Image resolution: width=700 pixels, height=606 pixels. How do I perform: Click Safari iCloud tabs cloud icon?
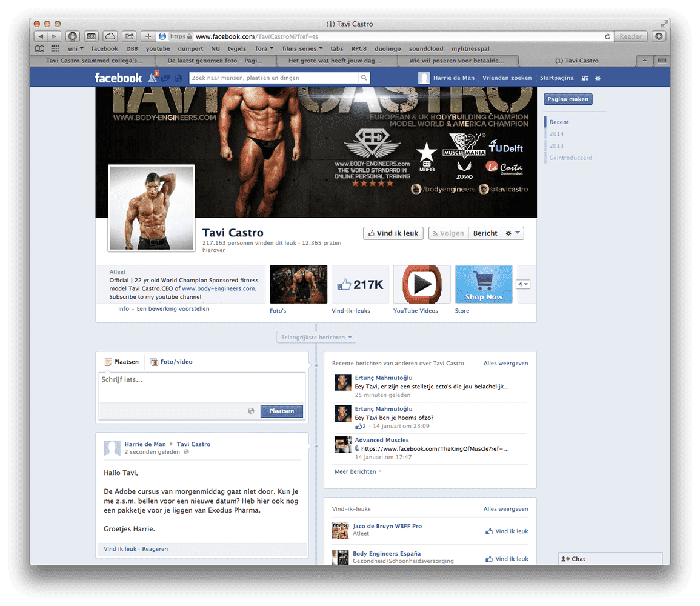110,36
